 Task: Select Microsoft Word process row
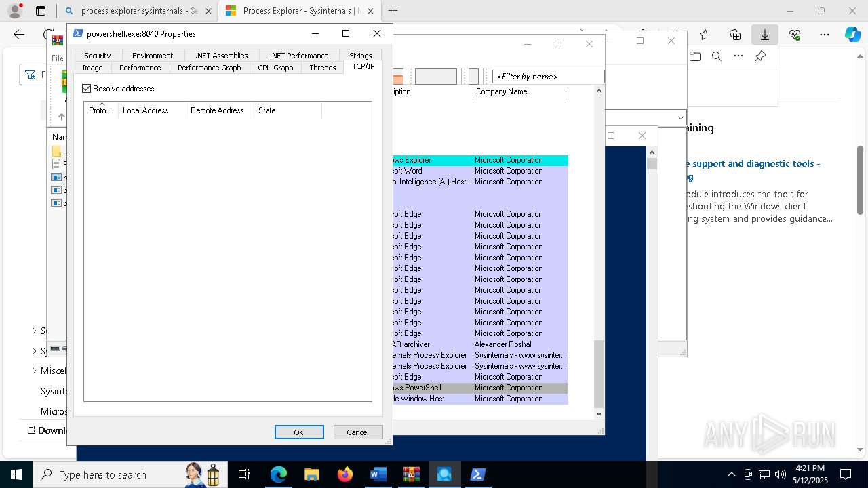click(x=480, y=171)
